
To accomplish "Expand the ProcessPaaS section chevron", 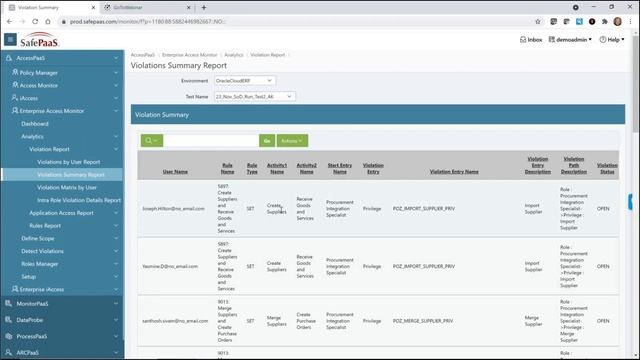I will point(116,336).
